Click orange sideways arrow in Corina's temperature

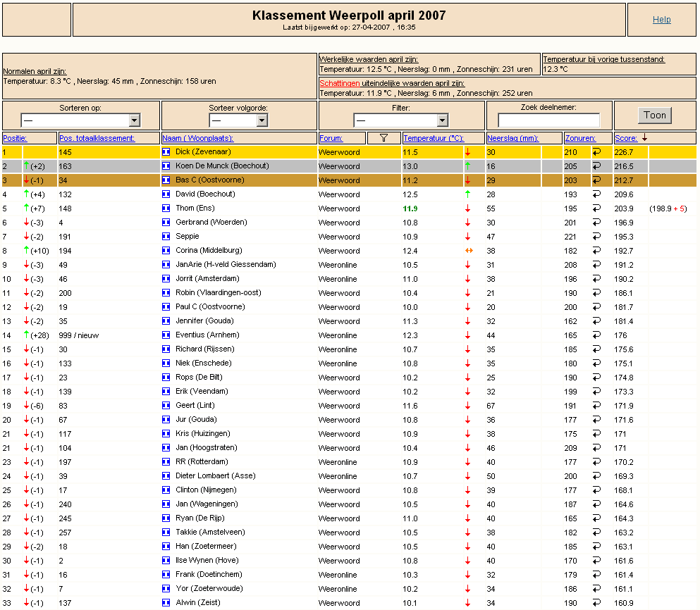[469, 250]
